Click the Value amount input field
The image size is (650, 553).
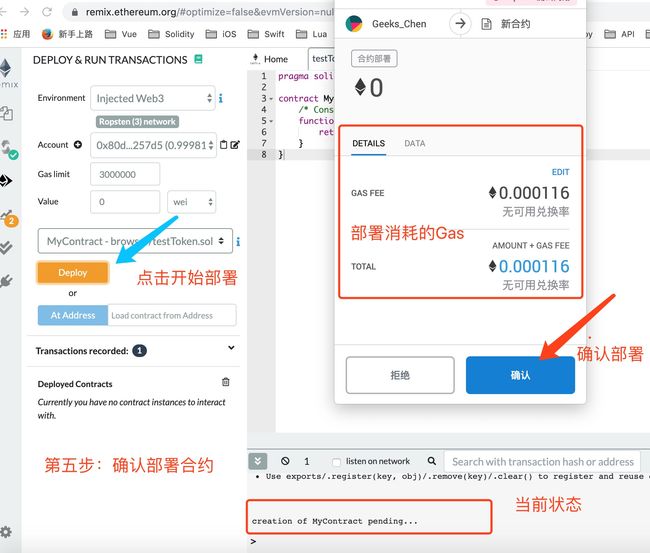coord(125,202)
